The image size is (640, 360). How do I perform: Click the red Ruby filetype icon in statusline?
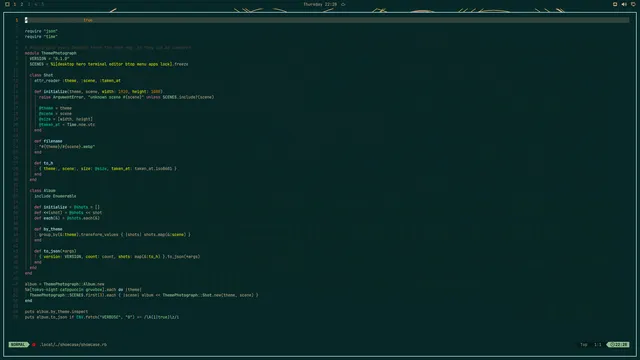point(34,344)
